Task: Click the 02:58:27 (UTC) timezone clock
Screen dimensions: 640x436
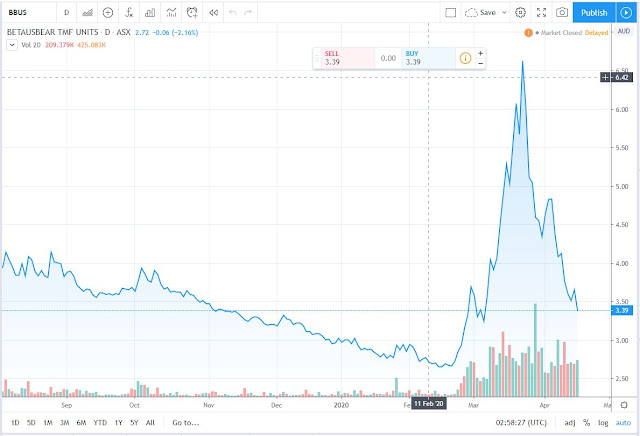Action: pyautogui.click(x=521, y=423)
